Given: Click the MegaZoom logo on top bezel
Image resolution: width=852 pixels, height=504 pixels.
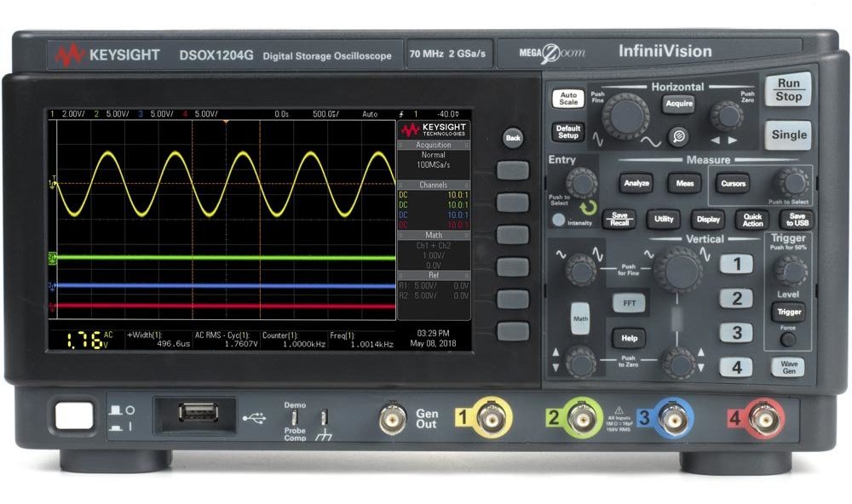Looking at the screenshot, I should (552, 54).
